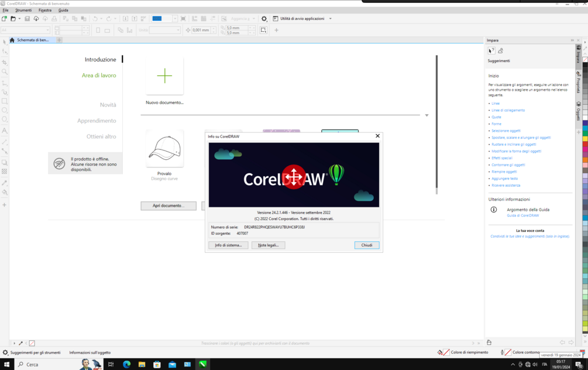Click the nudge distance 0,001 mm field
588x370 pixels.
tap(201, 30)
